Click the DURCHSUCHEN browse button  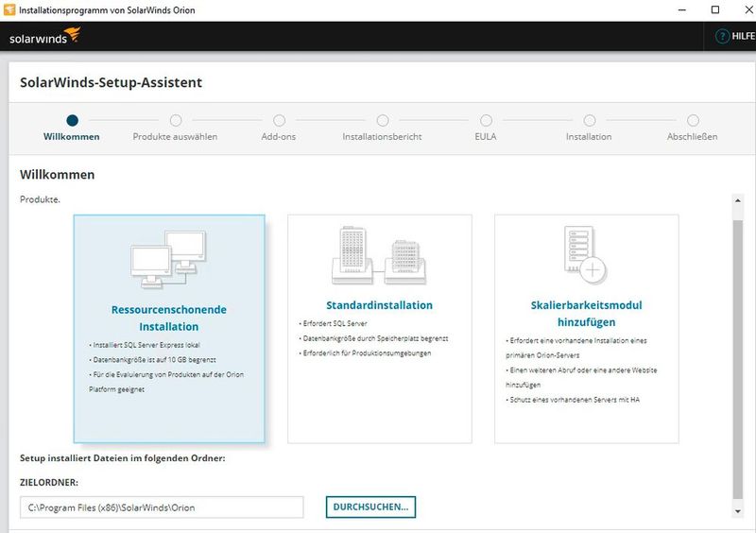click(x=370, y=507)
